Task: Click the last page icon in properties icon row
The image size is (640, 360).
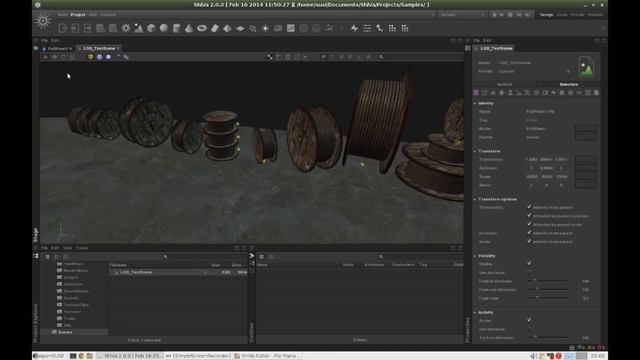Action: point(596,93)
